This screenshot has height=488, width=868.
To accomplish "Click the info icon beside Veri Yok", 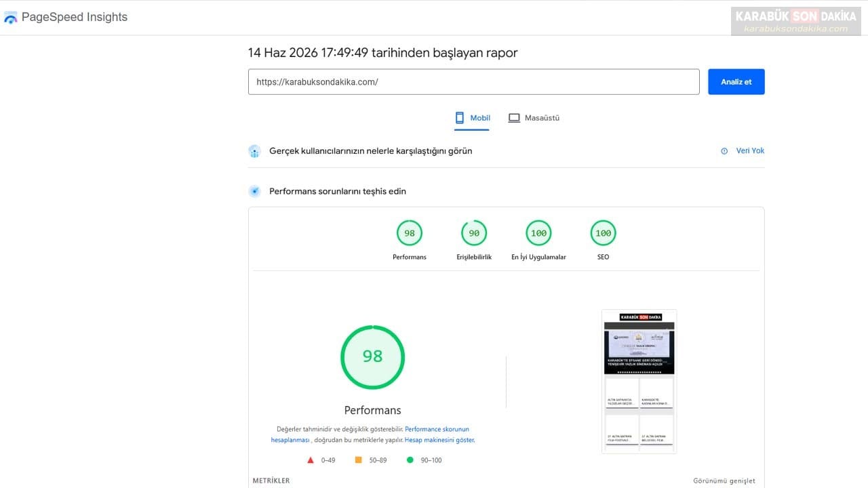I will pyautogui.click(x=724, y=151).
